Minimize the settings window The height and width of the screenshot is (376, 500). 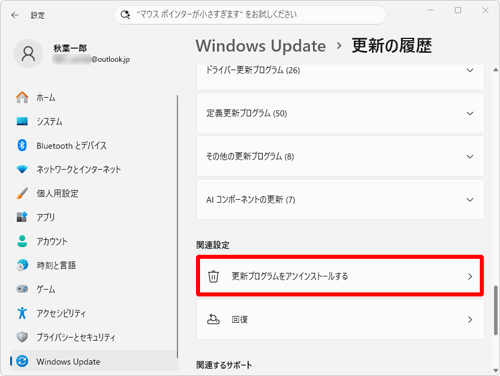pos(431,10)
